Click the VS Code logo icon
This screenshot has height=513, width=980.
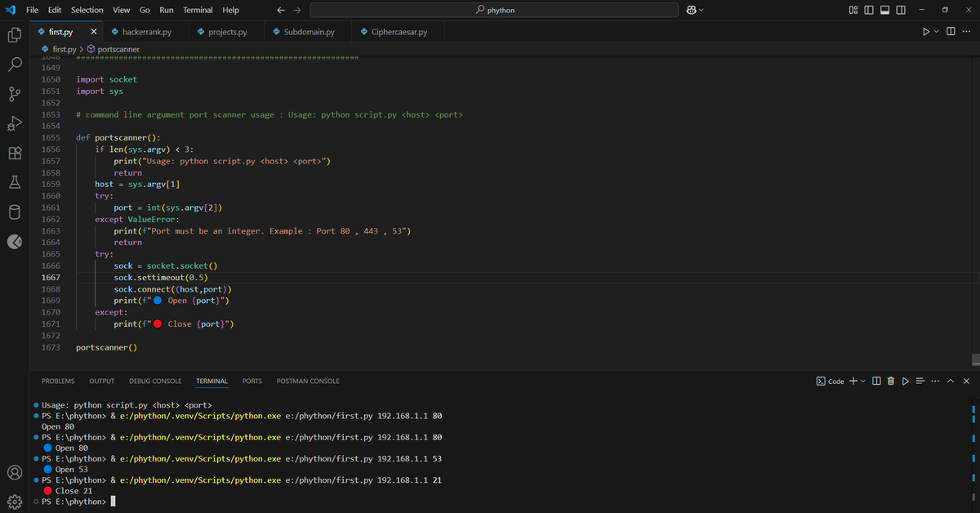click(x=10, y=10)
